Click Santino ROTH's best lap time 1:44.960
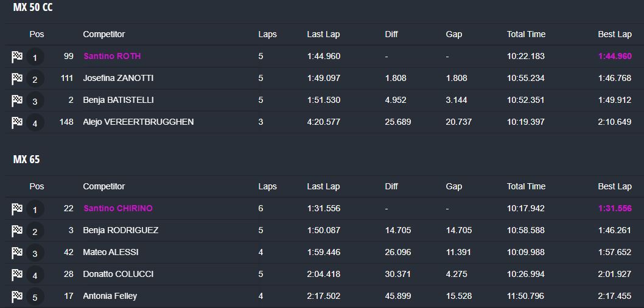 click(615, 56)
